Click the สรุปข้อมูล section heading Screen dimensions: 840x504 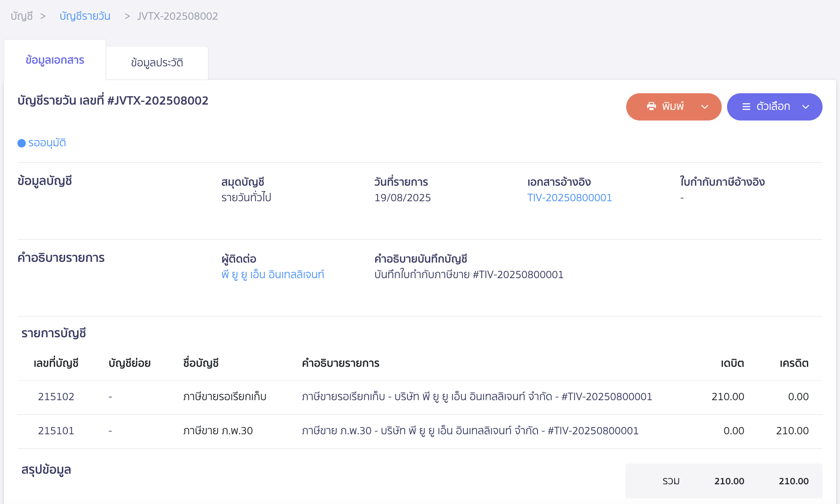[46, 470]
